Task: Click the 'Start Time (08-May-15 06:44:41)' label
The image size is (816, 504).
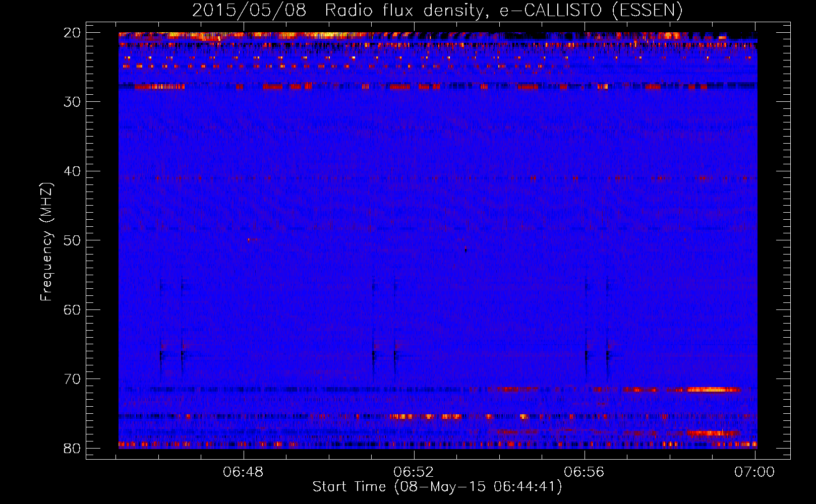Action: coord(437,486)
